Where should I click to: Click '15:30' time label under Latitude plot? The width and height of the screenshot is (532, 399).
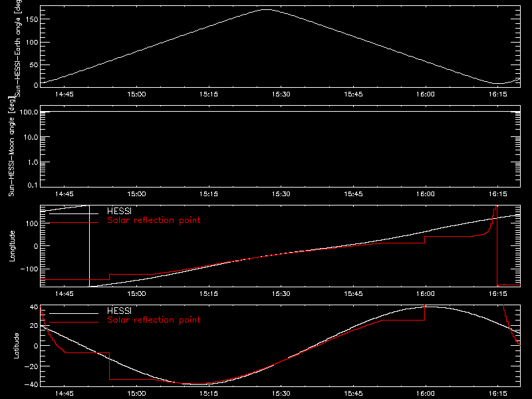[x=281, y=393]
